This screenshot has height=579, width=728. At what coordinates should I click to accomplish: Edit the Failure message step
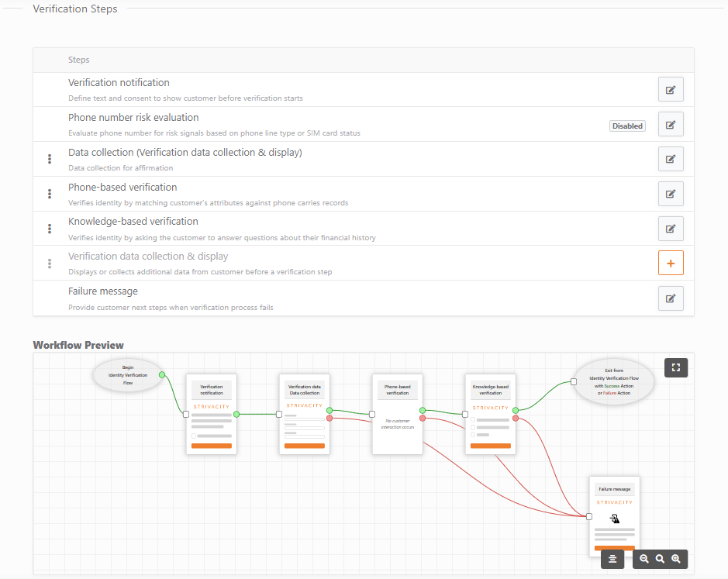coord(670,298)
